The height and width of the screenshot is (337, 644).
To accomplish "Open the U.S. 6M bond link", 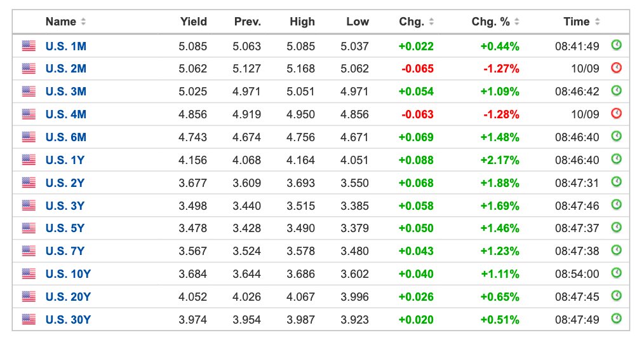I will click(x=65, y=137).
